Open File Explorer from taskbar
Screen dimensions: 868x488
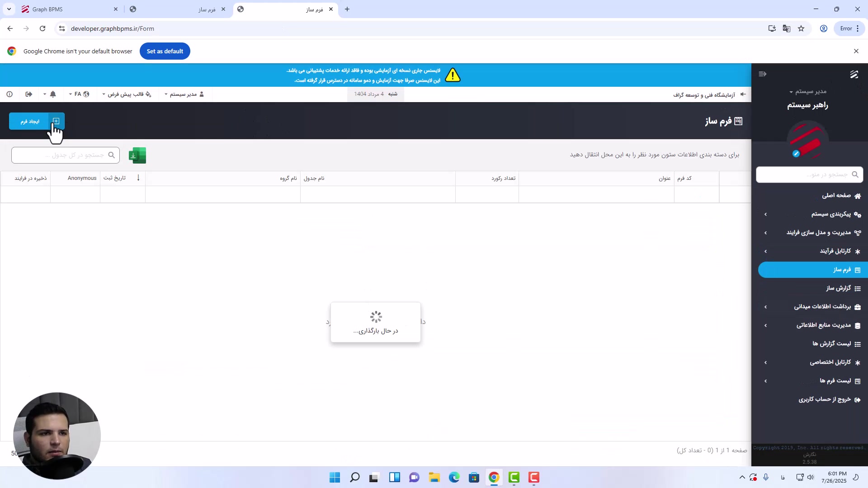click(x=434, y=478)
